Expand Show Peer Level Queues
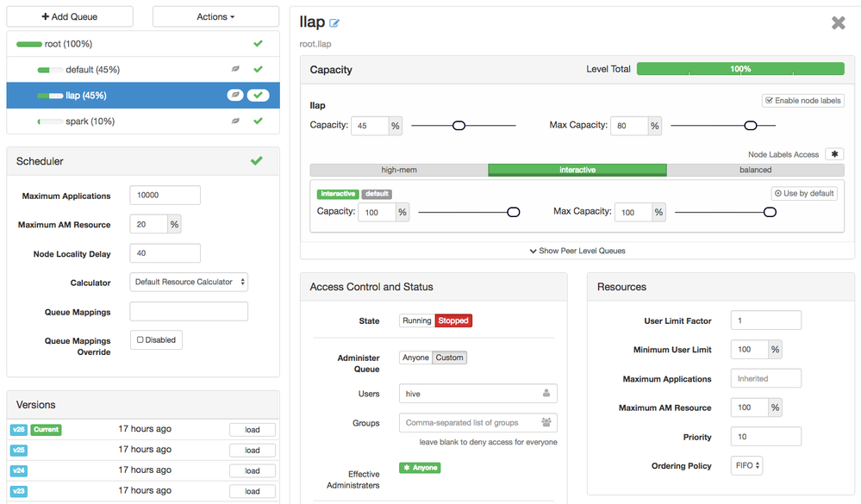Viewport: 861px width, 504px height. coord(577,251)
